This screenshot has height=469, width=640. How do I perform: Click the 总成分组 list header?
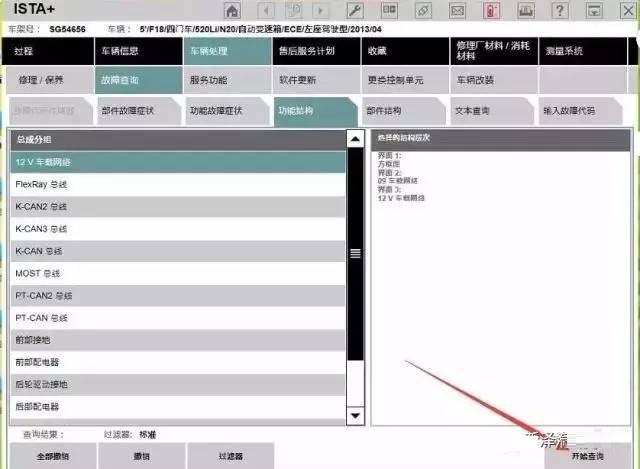coord(178,140)
